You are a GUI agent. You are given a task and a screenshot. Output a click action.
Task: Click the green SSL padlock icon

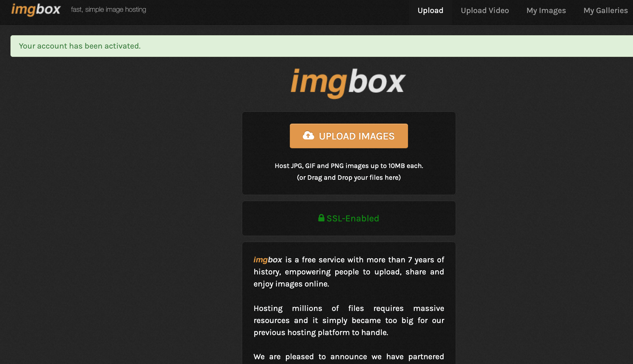[x=321, y=218]
